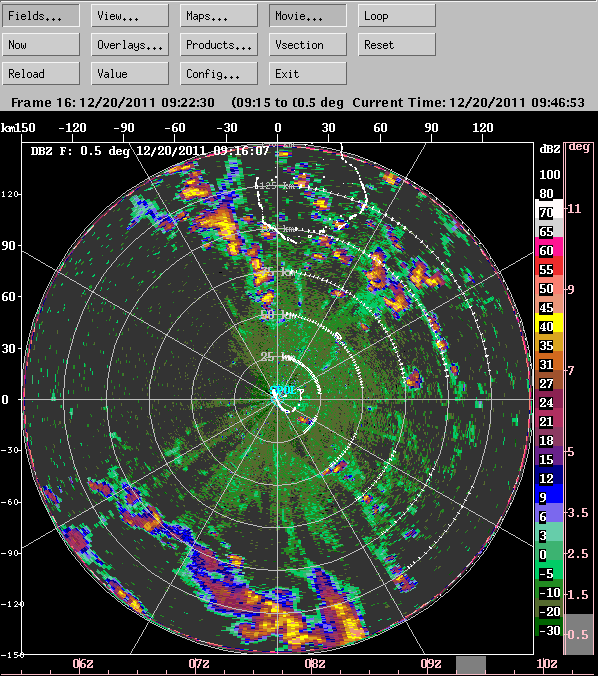Viewport: 598px width, 676px height.
Task: Click the Frame 16 status text
Action: 113,103
